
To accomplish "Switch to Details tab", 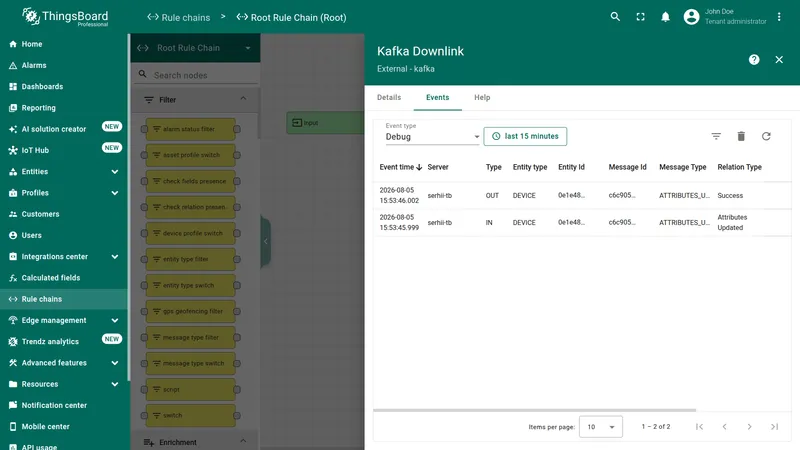I will [389, 97].
